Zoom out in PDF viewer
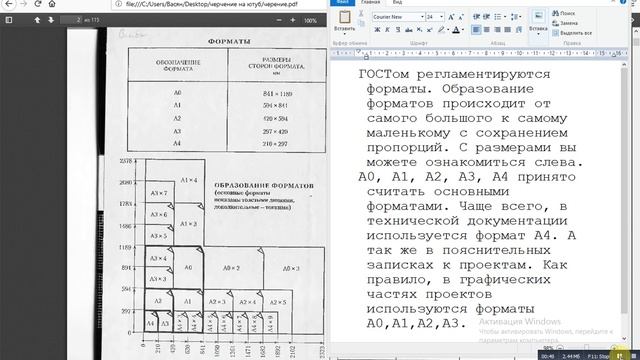640x360 pixels. [279, 20]
